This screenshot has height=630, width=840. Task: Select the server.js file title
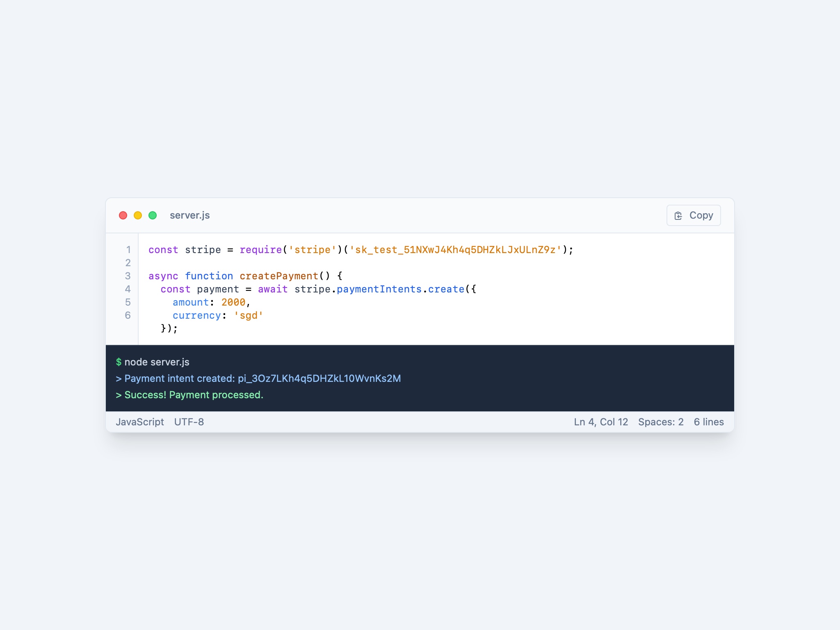(x=189, y=215)
